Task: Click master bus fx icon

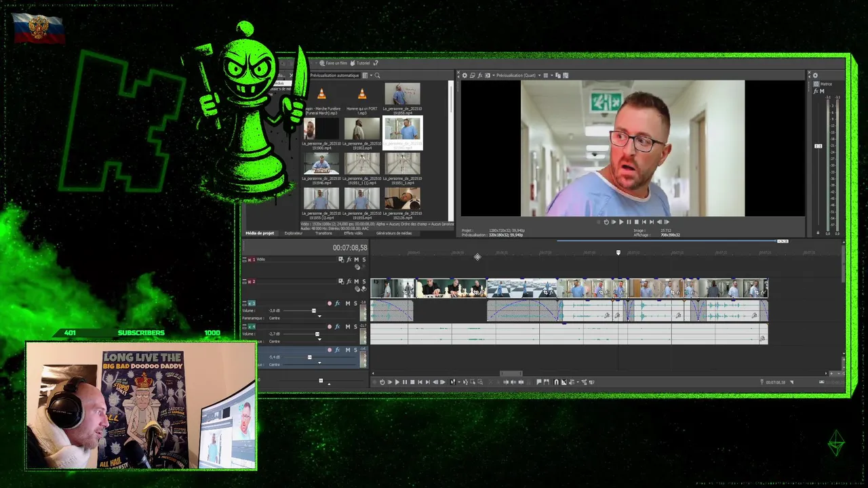Action: coord(816,91)
